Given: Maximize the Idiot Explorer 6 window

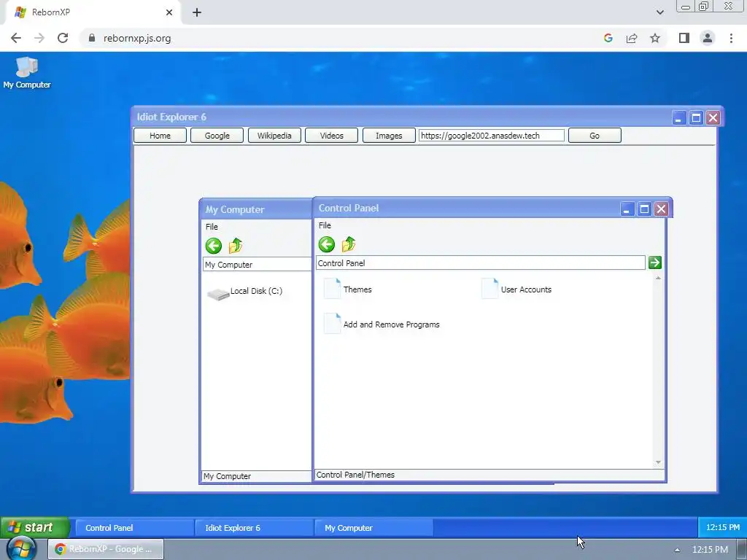Looking at the screenshot, I should (x=697, y=117).
